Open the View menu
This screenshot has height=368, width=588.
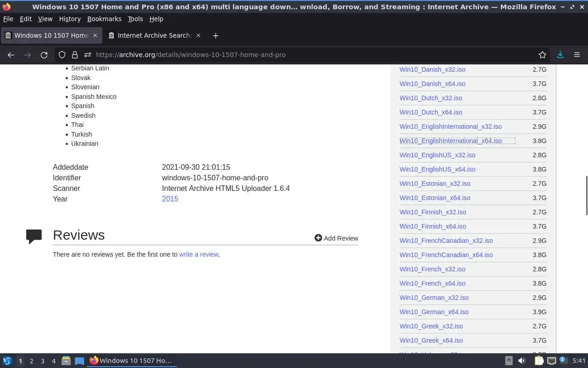point(45,19)
